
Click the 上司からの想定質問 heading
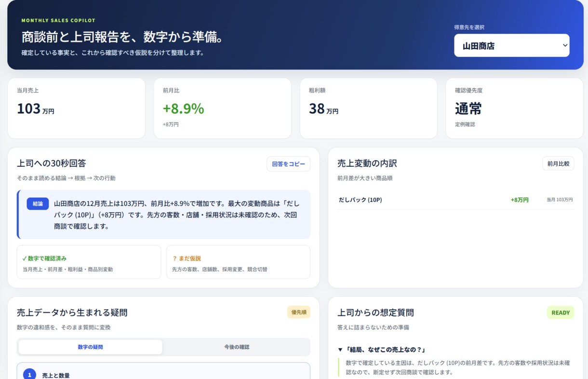pos(375,312)
